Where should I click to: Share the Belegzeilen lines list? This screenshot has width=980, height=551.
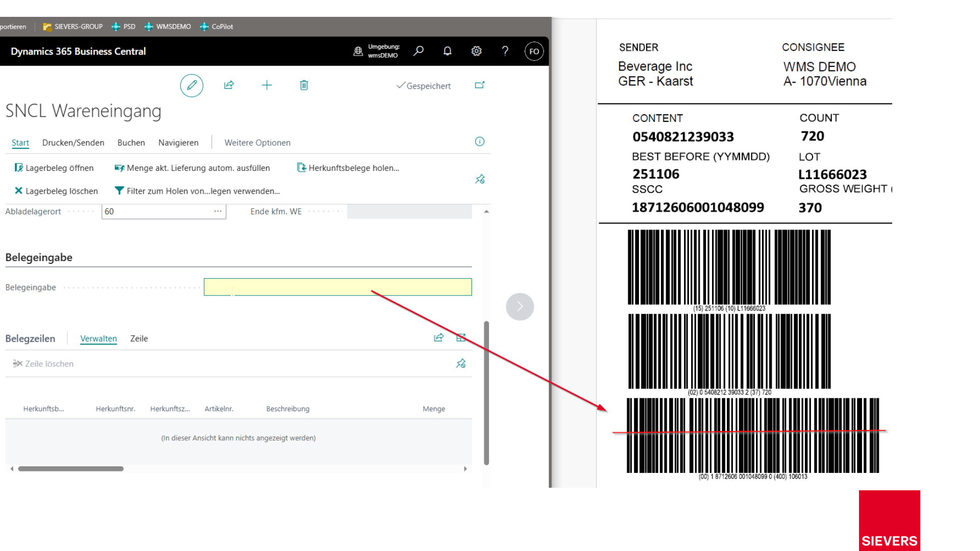click(438, 338)
